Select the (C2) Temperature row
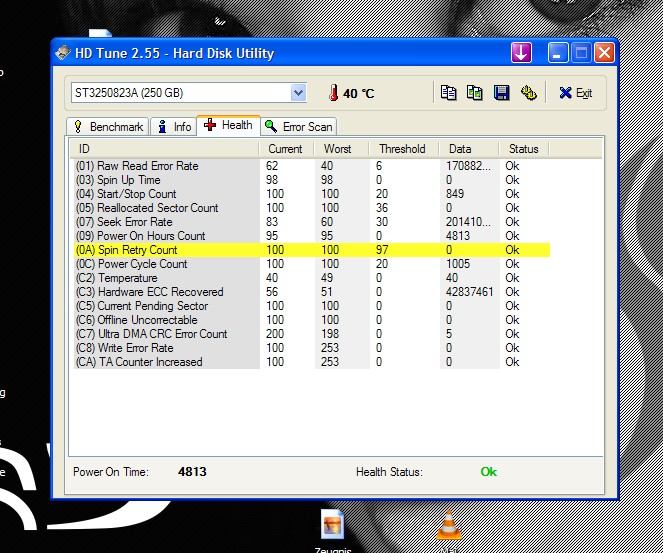 pyautogui.click(x=312, y=277)
